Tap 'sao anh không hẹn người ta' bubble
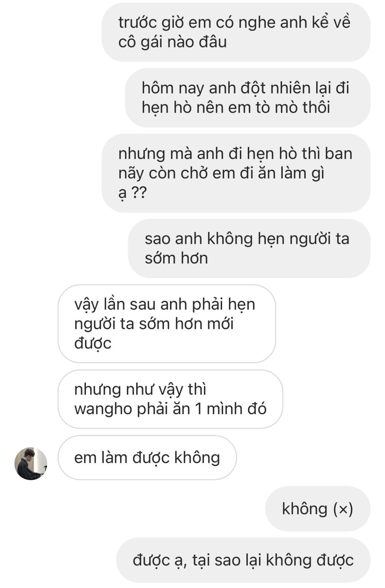This screenshot has height=588, width=385. coord(249,248)
